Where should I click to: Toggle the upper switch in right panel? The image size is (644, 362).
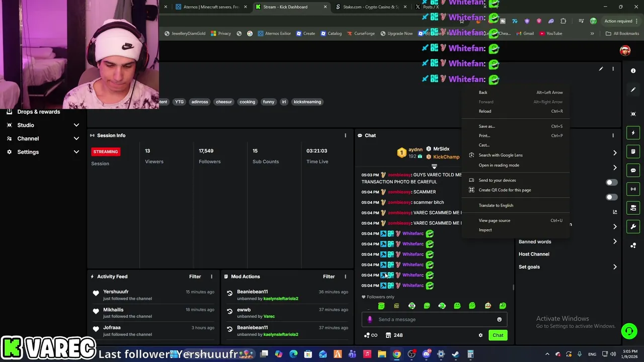611,183
